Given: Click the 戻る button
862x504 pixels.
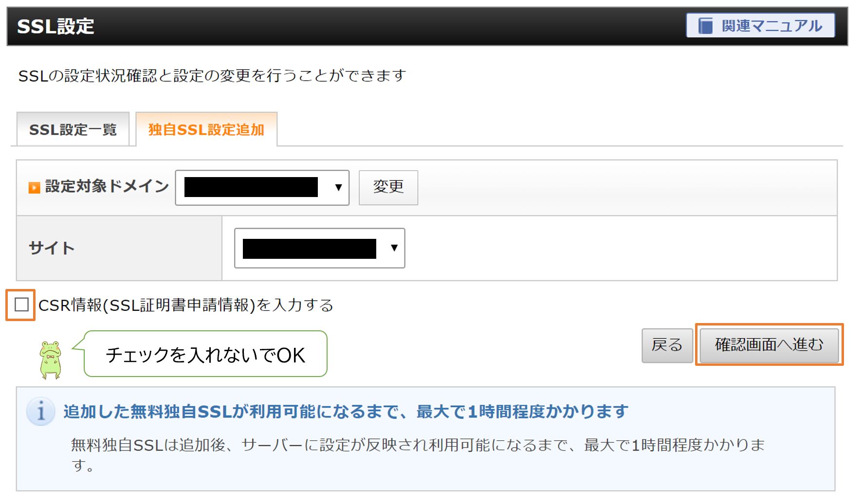Looking at the screenshot, I should [x=667, y=345].
